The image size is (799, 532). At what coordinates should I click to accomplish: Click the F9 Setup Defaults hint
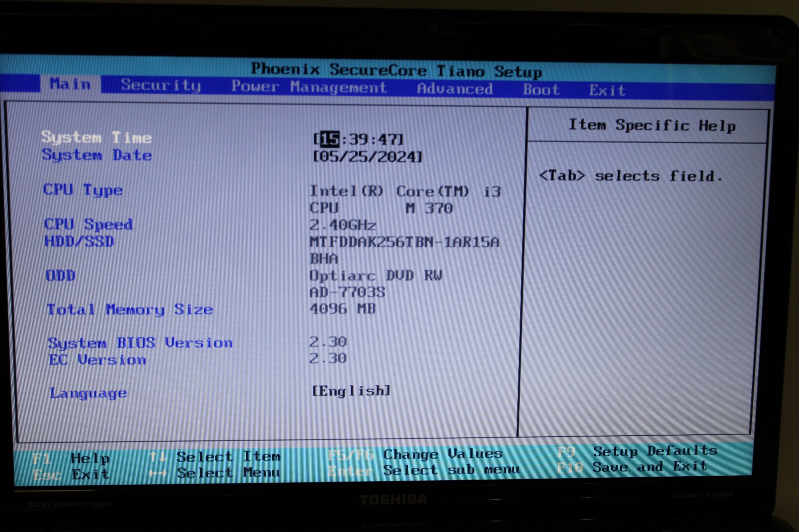tap(637, 451)
